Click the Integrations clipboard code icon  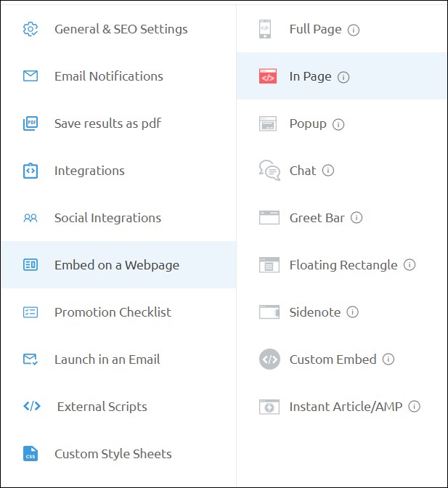click(x=30, y=171)
